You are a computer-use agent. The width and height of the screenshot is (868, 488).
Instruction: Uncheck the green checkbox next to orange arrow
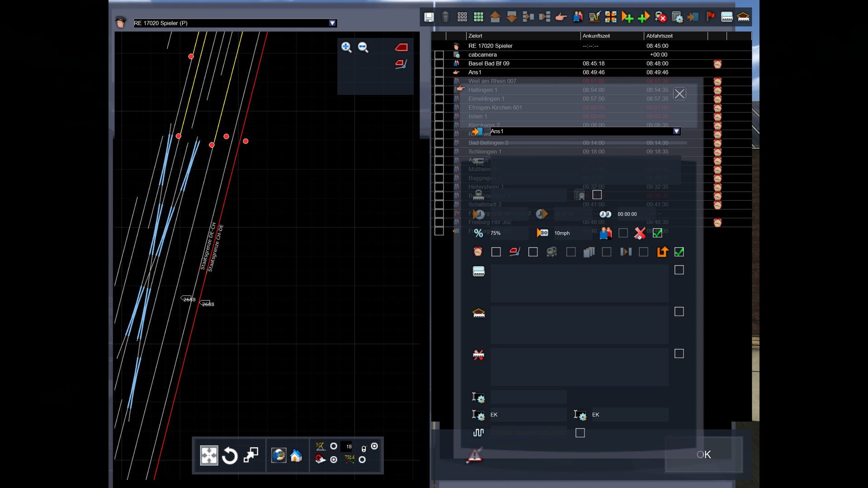[x=679, y=252]
